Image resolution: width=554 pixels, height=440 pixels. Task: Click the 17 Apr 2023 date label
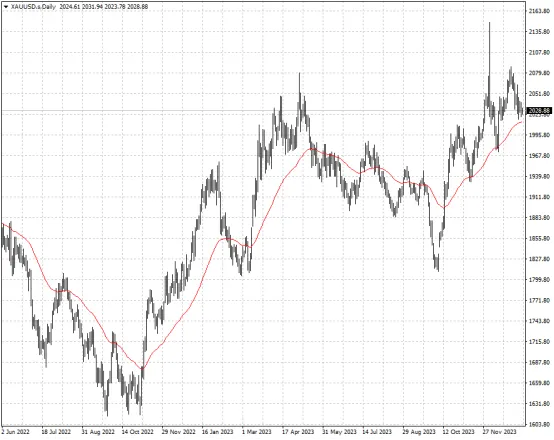[298, 432]
